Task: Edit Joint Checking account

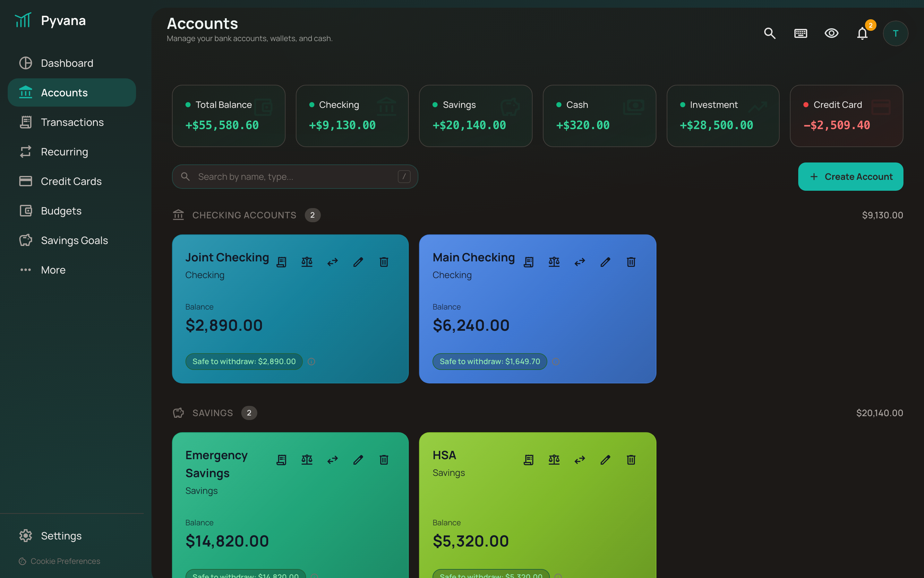Action: click(358, 262)
